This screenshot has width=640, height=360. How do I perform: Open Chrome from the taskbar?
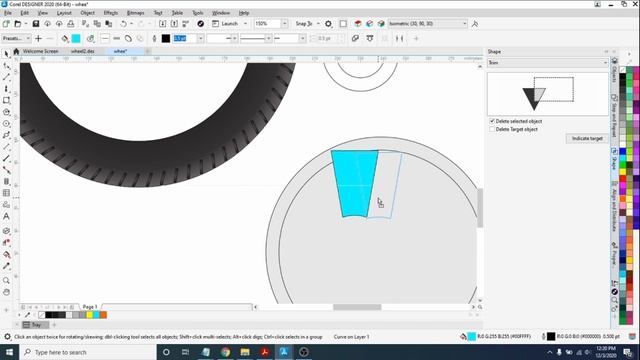coord(225,352)
